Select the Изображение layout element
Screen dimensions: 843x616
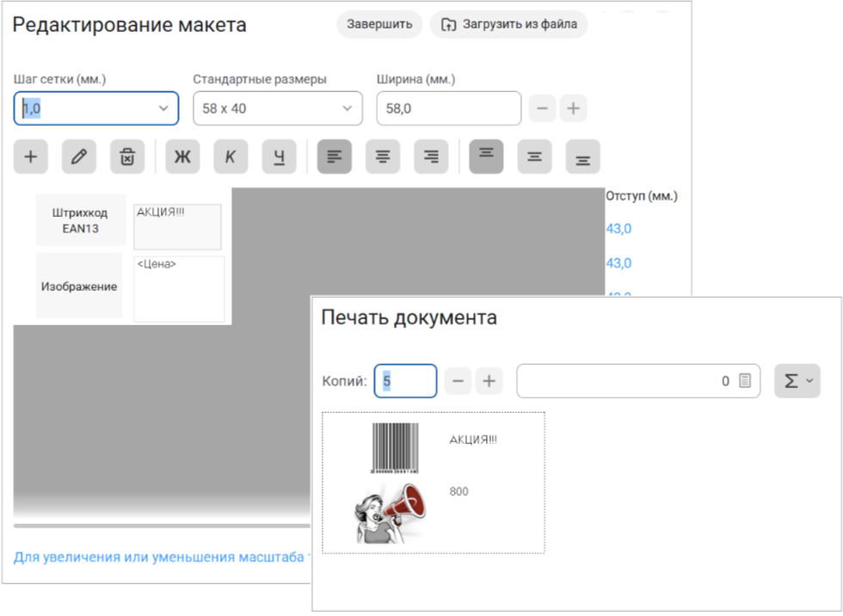79,286
